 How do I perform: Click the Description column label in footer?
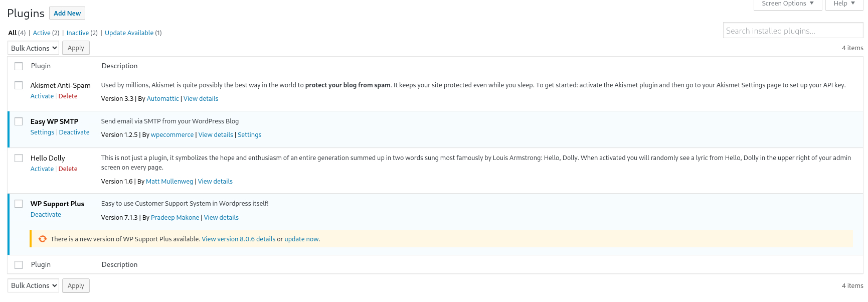pyautogui.click(x=119, y=265)
